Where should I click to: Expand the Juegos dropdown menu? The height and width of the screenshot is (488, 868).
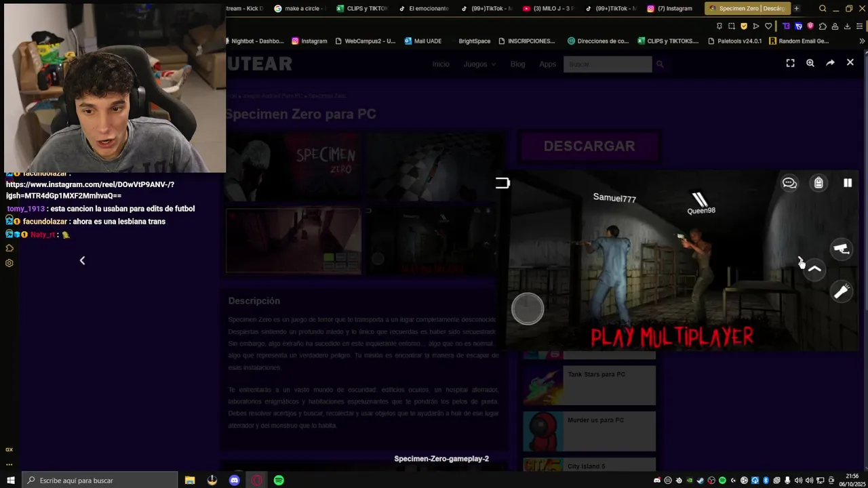point(479,64)
